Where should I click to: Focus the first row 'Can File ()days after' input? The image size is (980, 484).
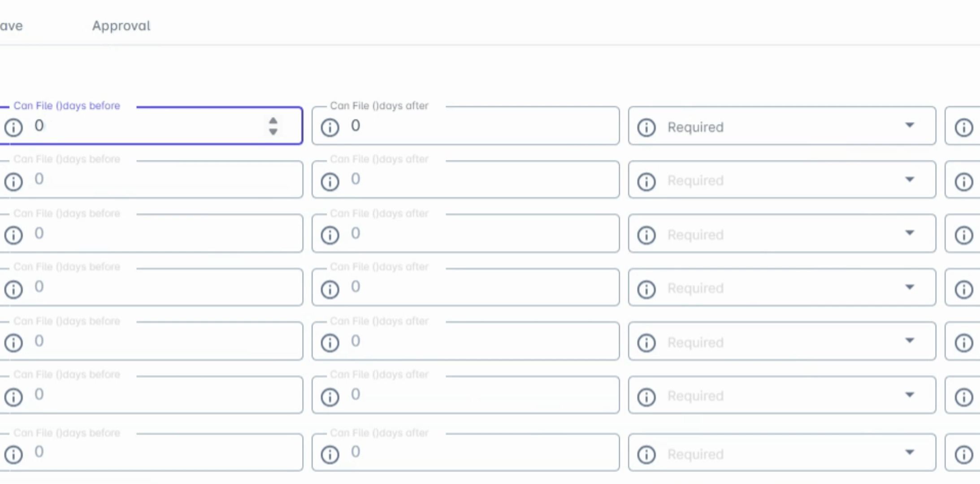coord(475,126)
